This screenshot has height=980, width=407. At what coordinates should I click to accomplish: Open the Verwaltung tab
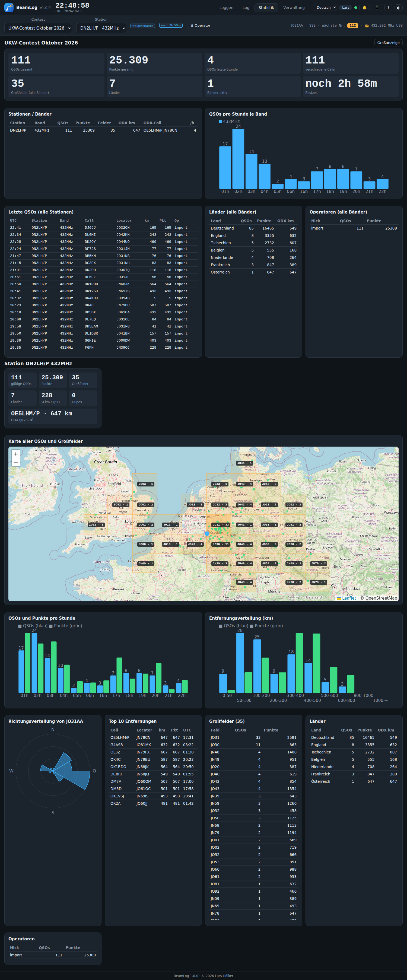pyautogui.click(x=294, y=8)
